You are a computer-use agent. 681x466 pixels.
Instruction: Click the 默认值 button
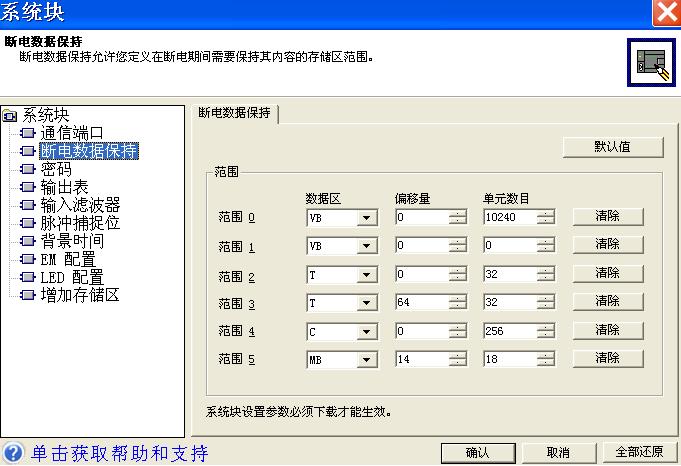click(x=613, y=147)
